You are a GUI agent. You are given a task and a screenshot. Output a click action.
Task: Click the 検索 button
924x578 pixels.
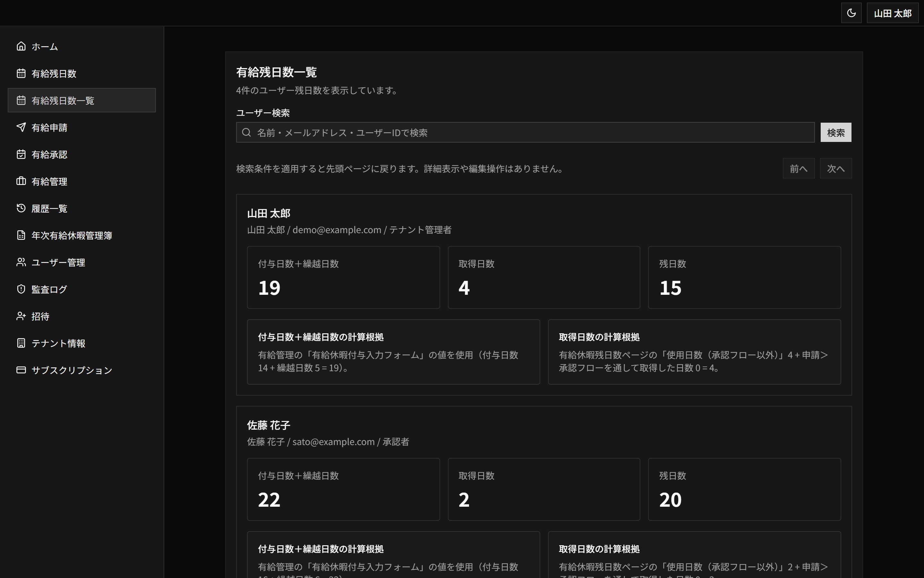coord(836,132)
